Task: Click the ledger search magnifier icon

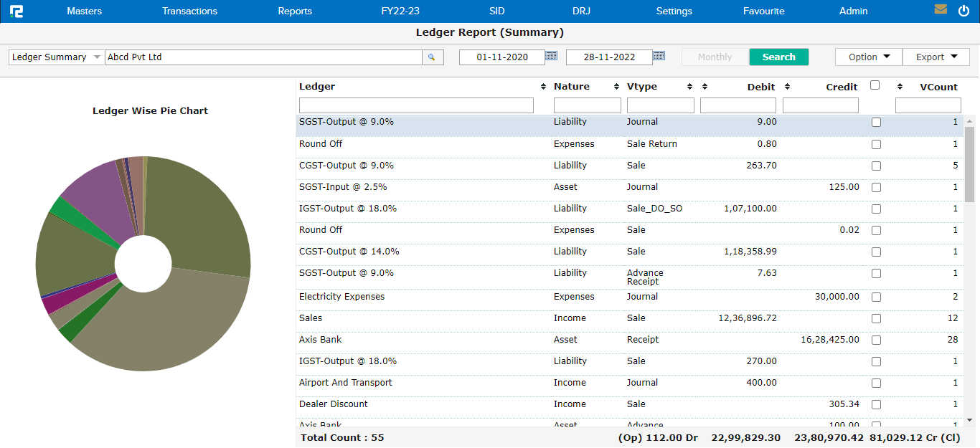Action: (x=433, y=57)
